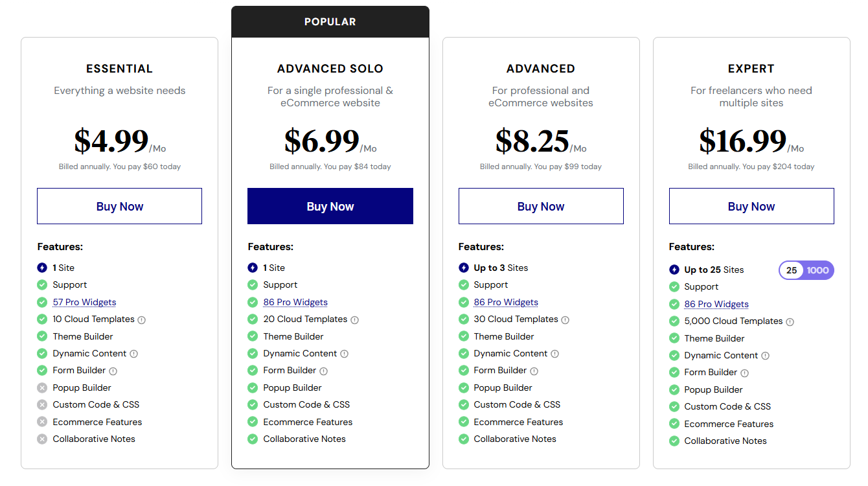Click info icon next to 5,000 Cloud Templates

(790, 322)
